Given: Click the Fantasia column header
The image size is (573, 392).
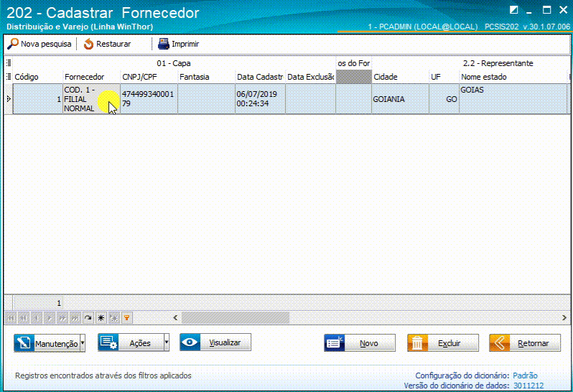Looking at the screenshot, I should 207,77.
